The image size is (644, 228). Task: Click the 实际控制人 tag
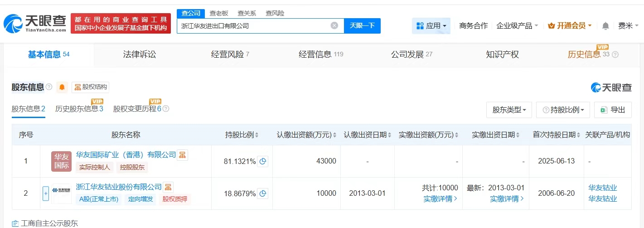click(x=95, y=167)
